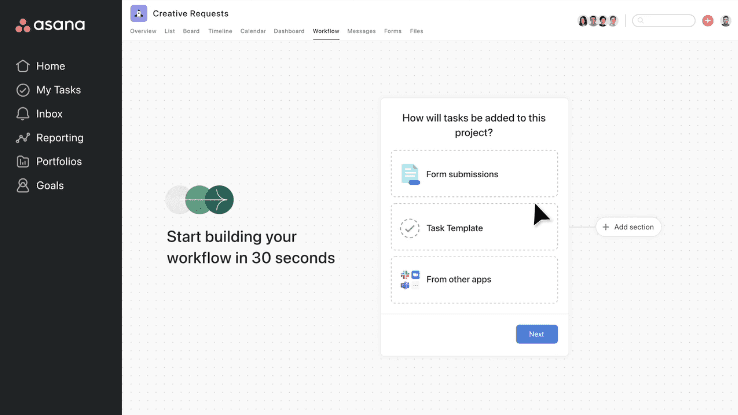Click the project member avatars
The width and height of the screenshot is (738, 415).
tap(598, 20)
